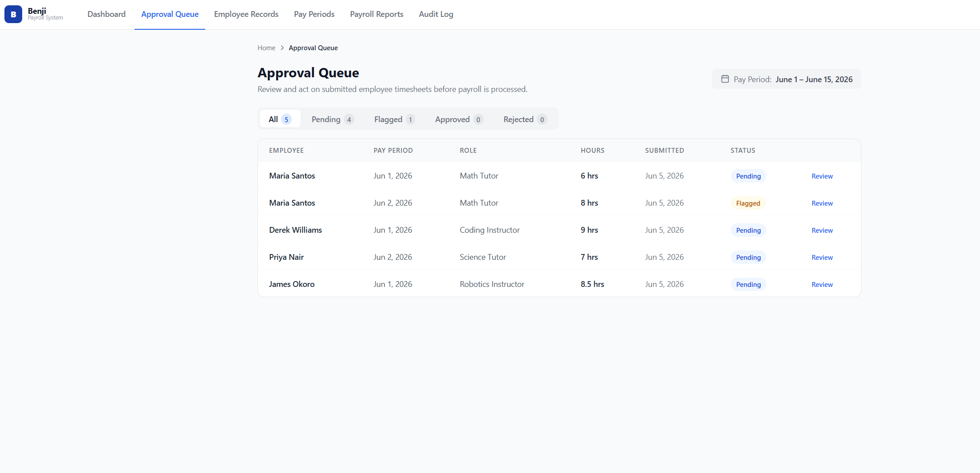Click Pending badge in James Okoro row
The width and height of the screenshot is (980, 473).
(748, 284)
